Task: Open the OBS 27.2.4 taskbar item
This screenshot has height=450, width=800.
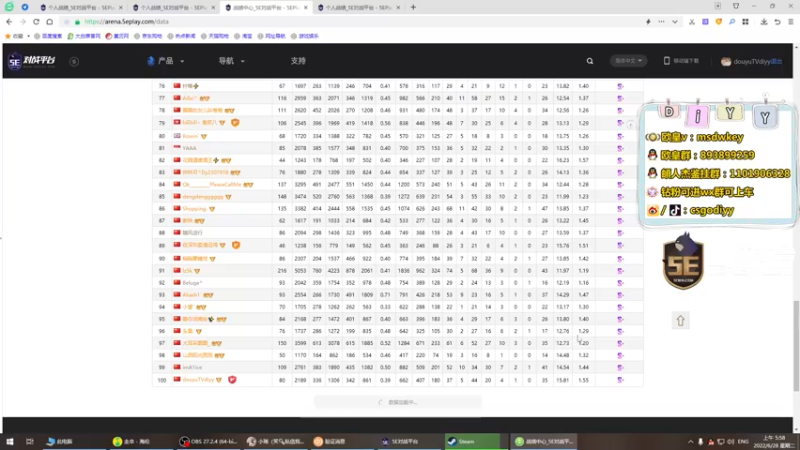Action: coord(209,441)
